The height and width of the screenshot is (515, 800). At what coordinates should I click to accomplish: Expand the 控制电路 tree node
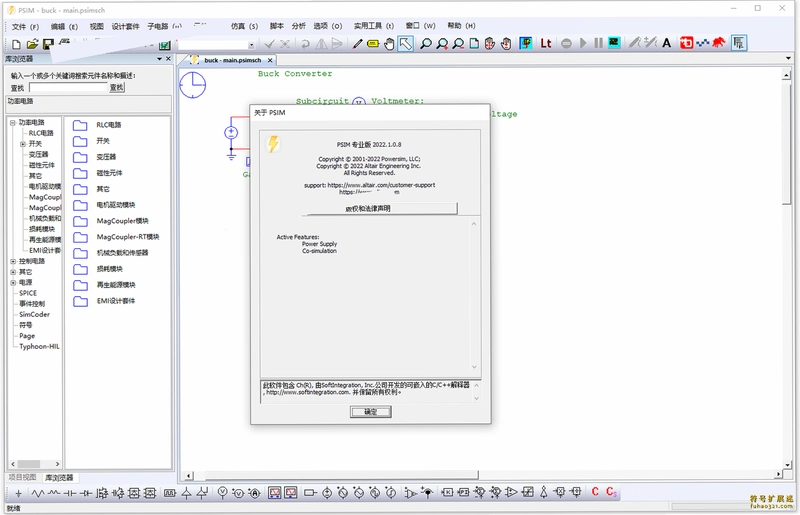[x=13, y=261]
